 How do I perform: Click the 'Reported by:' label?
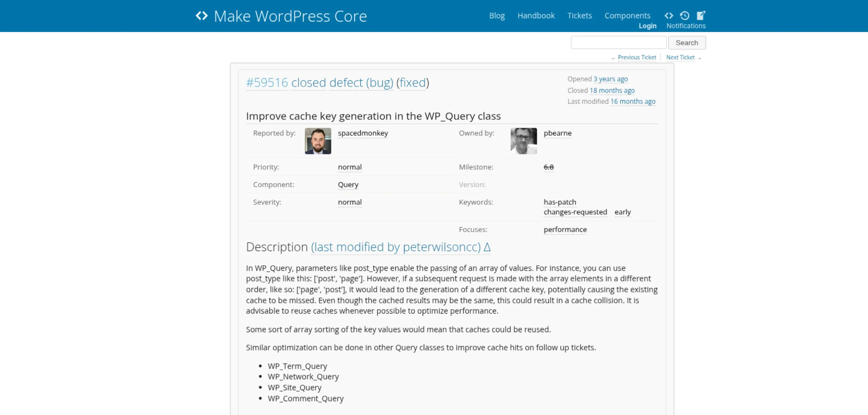[x=274, y=133]
